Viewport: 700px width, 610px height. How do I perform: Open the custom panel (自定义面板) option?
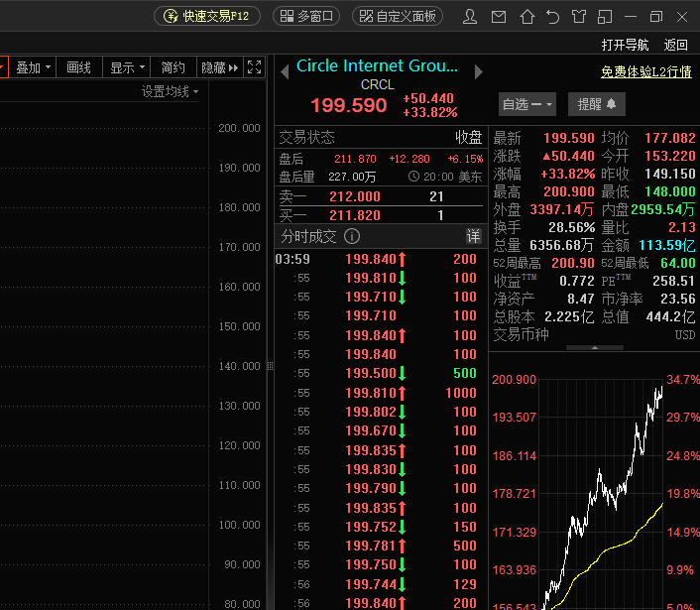[x=398, y=17]
